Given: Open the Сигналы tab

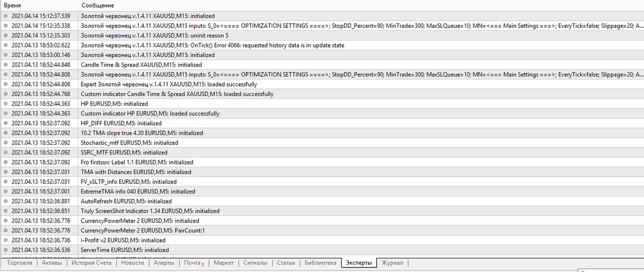Looking at the screenshot, I should pyautogui.click(x=256, y=262).
